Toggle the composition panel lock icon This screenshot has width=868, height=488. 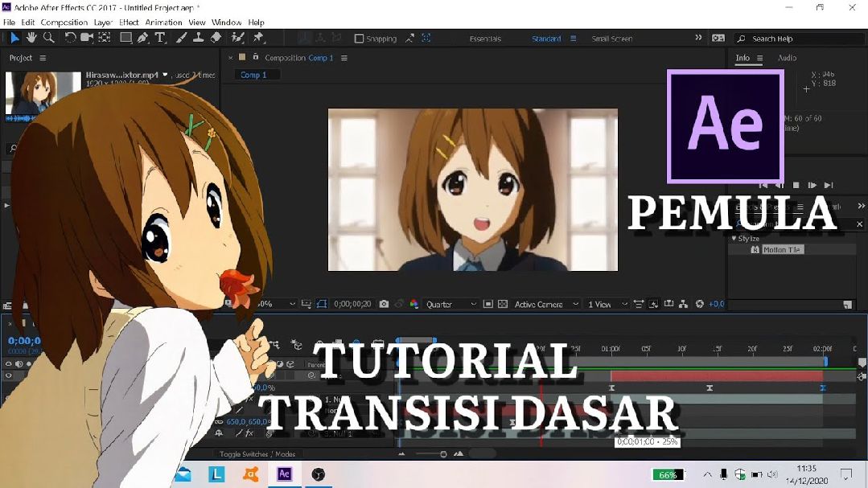[256, 57]
